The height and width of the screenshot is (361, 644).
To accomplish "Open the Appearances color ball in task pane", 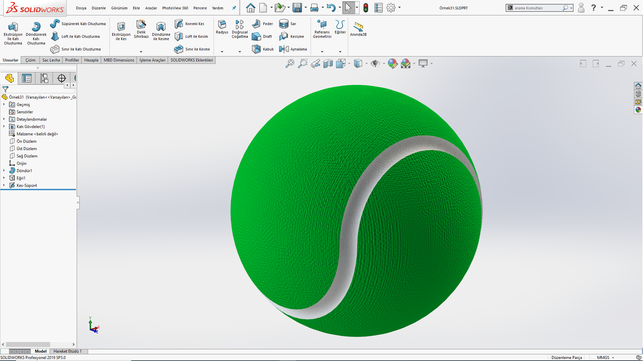I will click(x=638, y=110).
